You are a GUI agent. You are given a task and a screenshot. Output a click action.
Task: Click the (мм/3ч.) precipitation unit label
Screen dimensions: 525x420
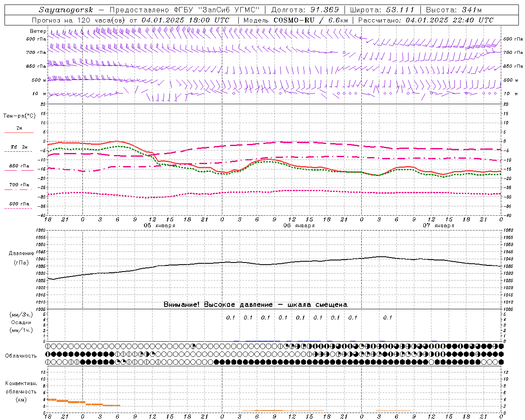21,315
